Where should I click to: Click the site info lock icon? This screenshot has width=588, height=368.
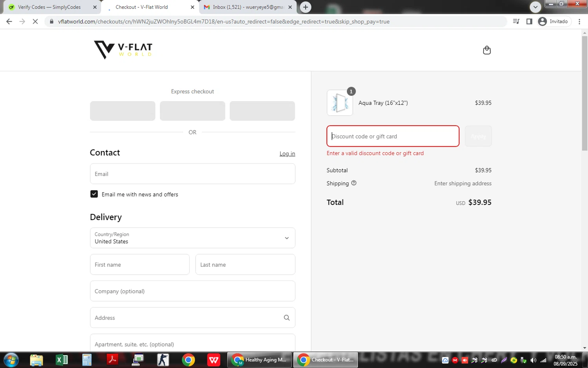[x=51, y=22]
